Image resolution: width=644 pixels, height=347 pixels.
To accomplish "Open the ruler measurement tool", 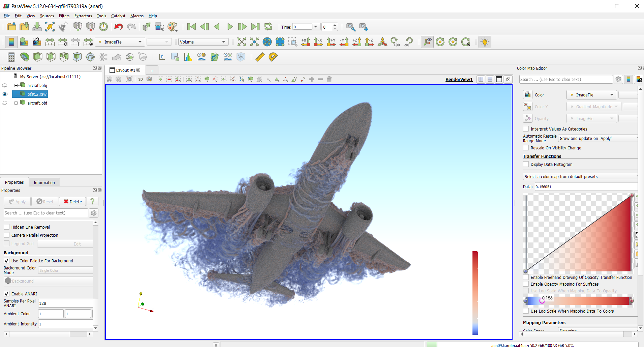I will point(260,57).
